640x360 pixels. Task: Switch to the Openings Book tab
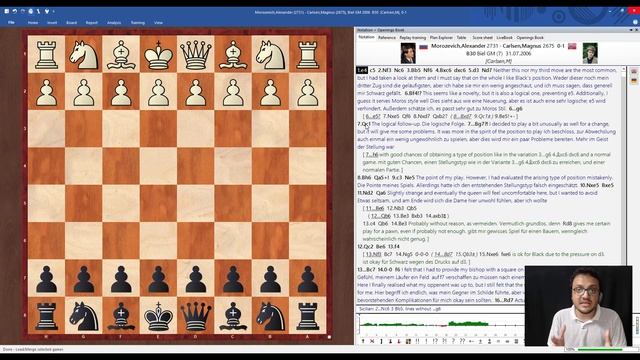tap(530, 38)
